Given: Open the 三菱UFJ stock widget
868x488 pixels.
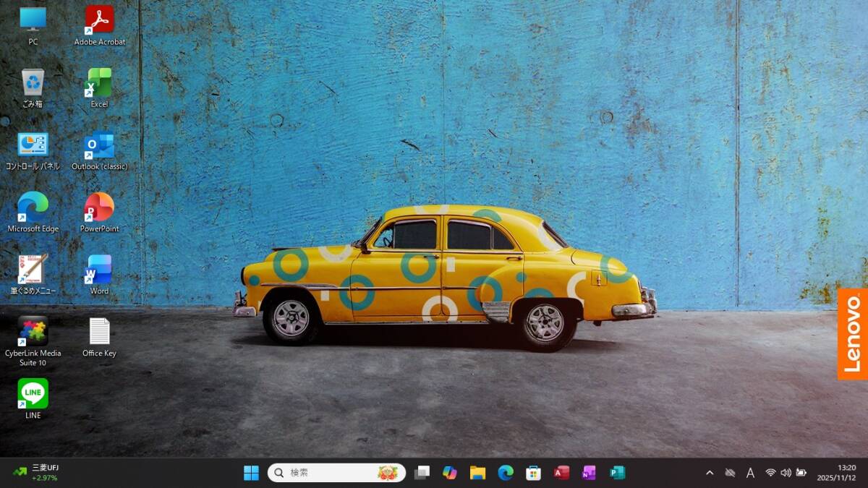Looking at the screenshot, I should [36, 473].
